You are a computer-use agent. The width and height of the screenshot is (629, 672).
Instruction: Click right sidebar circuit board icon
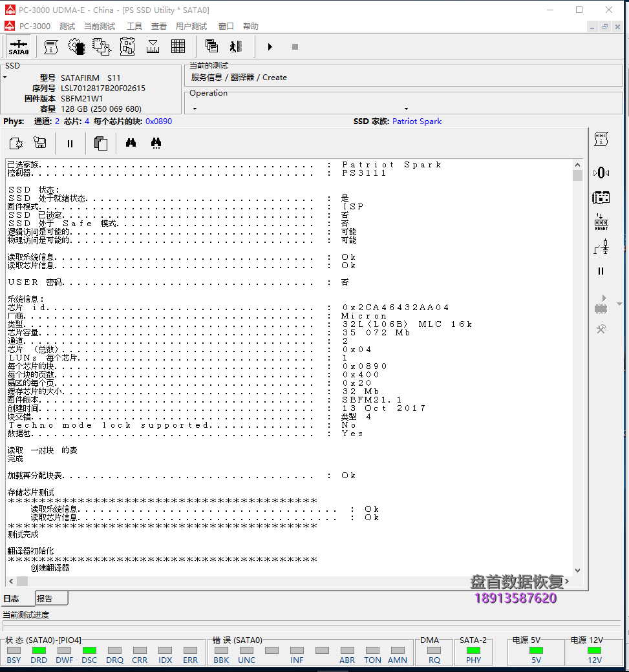[601, 198]
